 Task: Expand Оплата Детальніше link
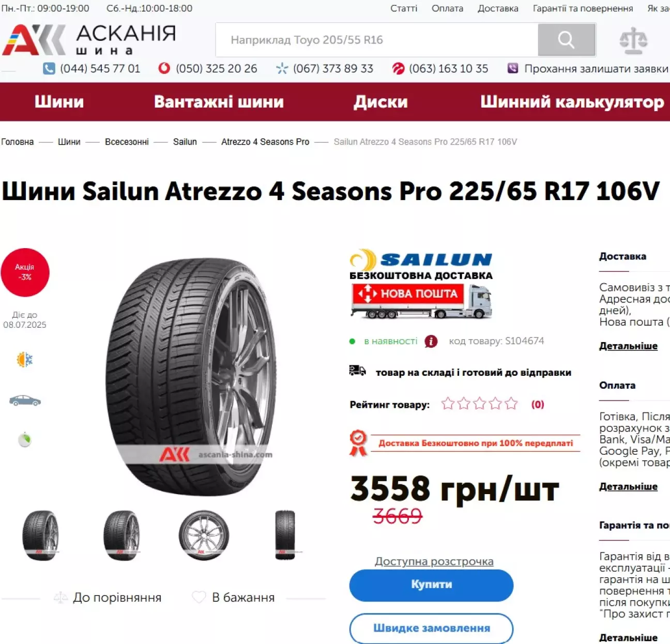628,486
